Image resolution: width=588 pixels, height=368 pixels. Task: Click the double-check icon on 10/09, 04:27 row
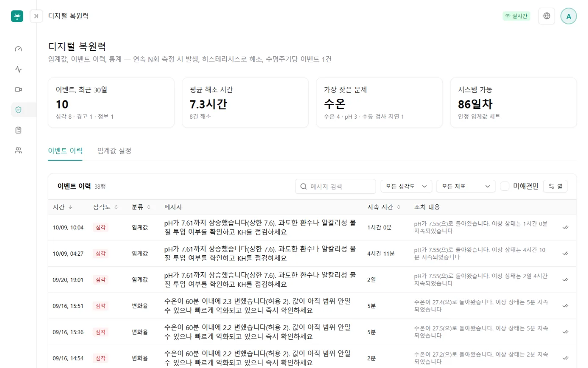[x=565, y=254]
